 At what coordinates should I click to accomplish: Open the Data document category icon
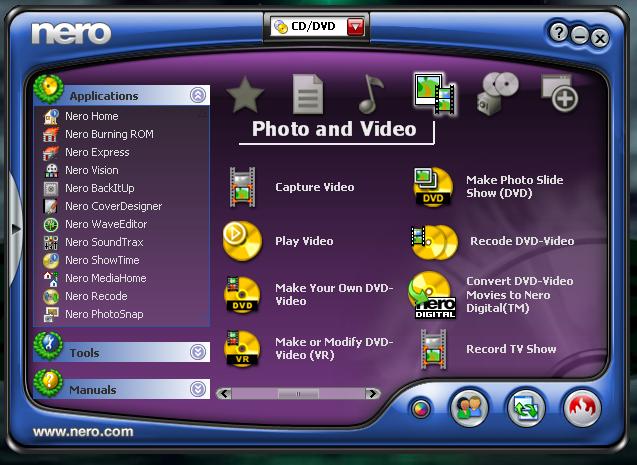pyautogui.click(x=308, y=95)
